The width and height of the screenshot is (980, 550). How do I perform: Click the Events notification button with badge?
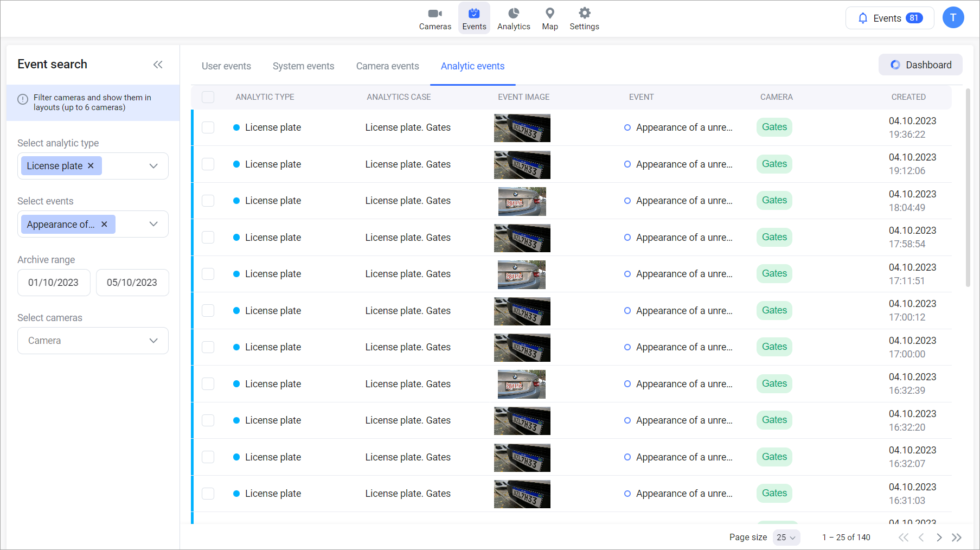point(889,18)
